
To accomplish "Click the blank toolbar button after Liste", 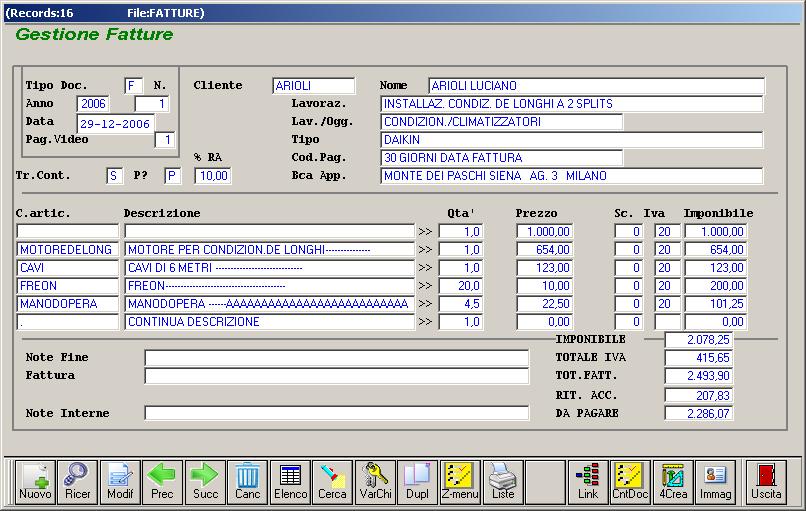I will (x=545, y=481).
